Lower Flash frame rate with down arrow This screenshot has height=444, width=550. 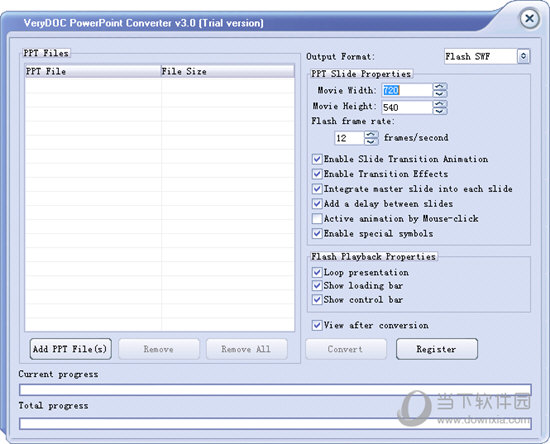tap(371, 141)
